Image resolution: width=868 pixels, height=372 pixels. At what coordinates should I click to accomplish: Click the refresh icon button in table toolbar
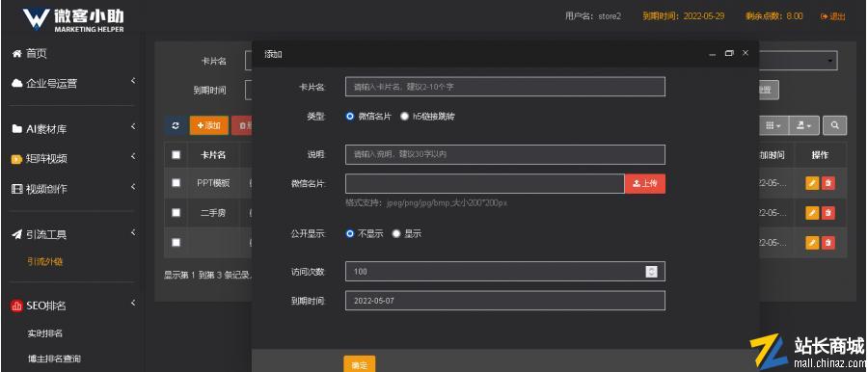pyautogui.click(x=176, y=125)
